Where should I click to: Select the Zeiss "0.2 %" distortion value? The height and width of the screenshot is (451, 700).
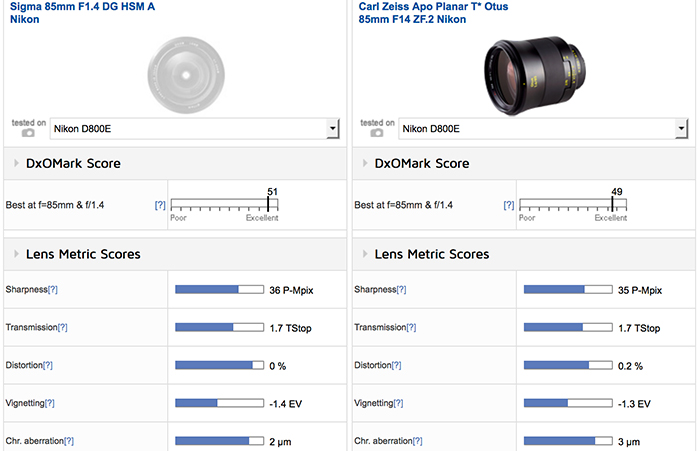tap(630, 366)
